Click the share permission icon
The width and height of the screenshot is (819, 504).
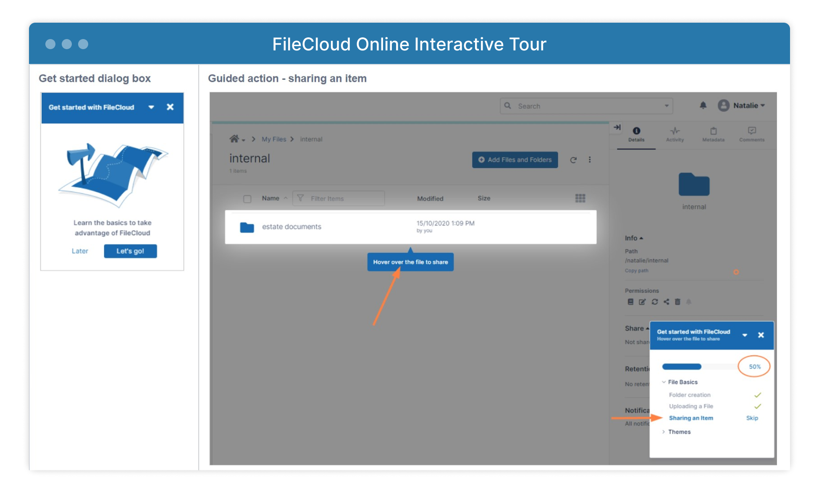[x=666, y=302]
